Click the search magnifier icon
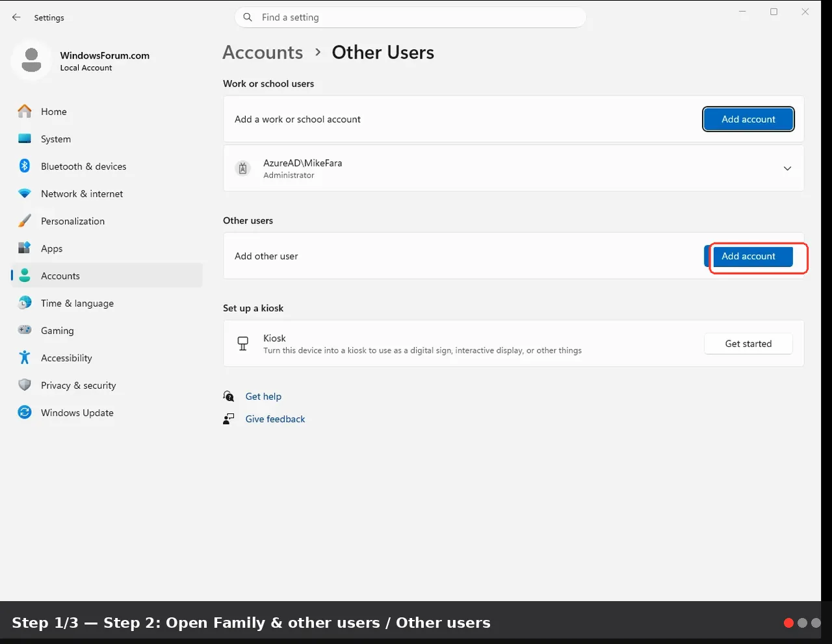Screen dimensions: 832x644 point(248,18)
